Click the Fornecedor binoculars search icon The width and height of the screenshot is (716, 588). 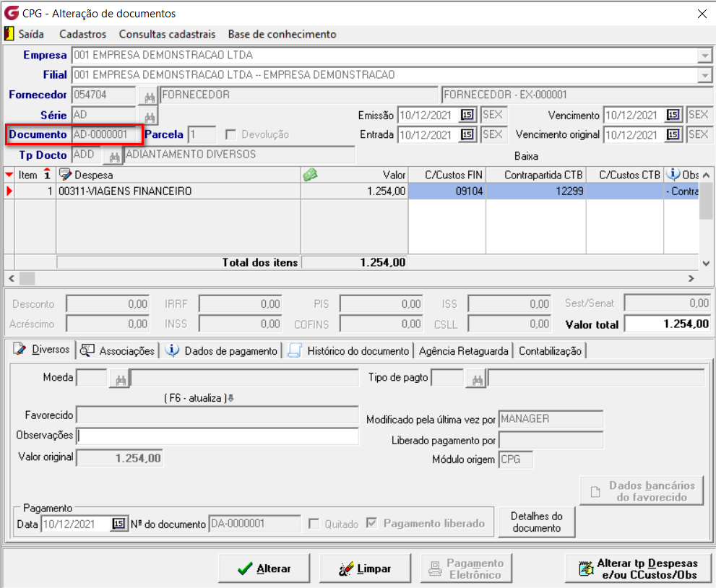point(150,96)
